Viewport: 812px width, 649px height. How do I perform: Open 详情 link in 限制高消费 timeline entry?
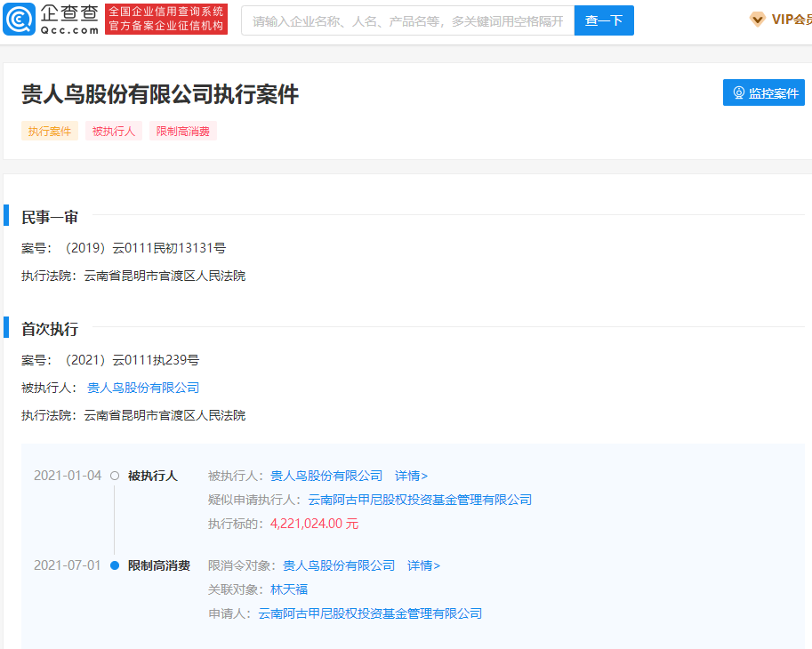(x=423, y=565)
